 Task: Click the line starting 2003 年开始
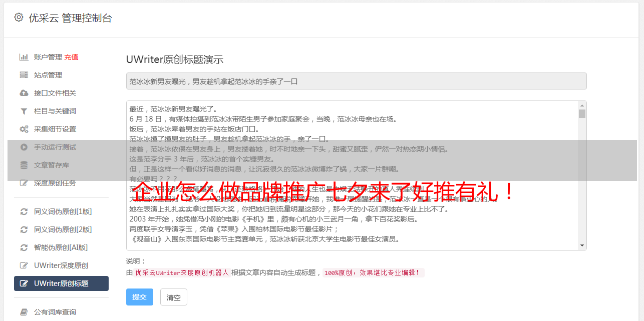coord(274,219)
